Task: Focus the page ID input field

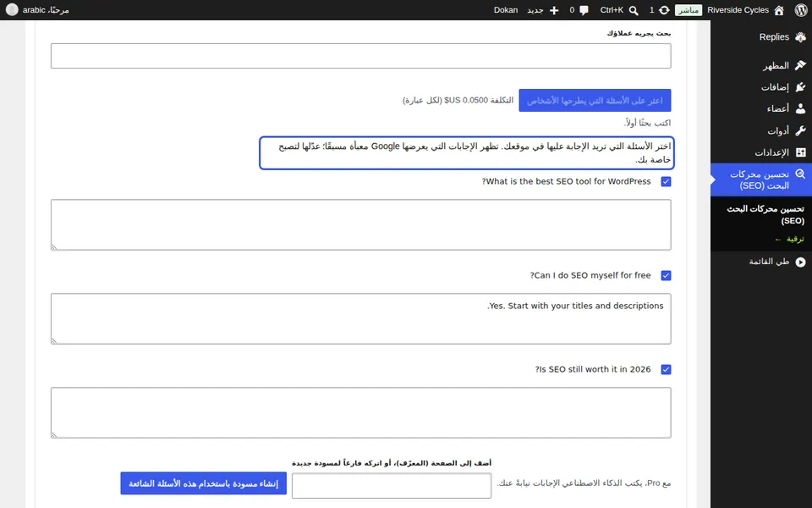Action: [x=392, y=486]
